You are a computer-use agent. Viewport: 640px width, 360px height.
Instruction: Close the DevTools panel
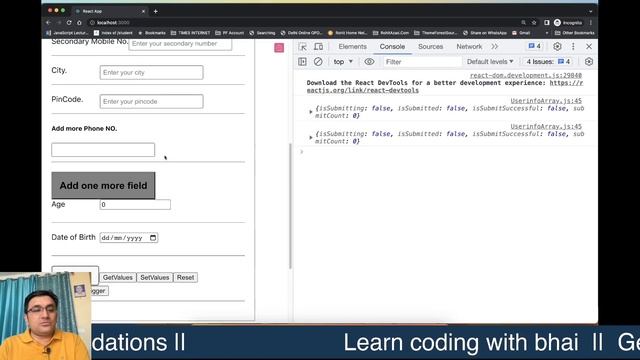coord(589,47)
